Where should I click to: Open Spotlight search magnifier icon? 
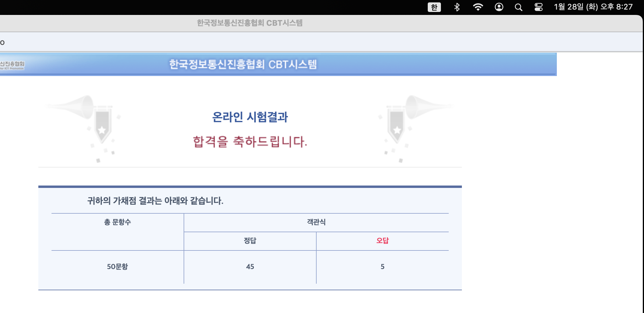[x=518, y=7]
